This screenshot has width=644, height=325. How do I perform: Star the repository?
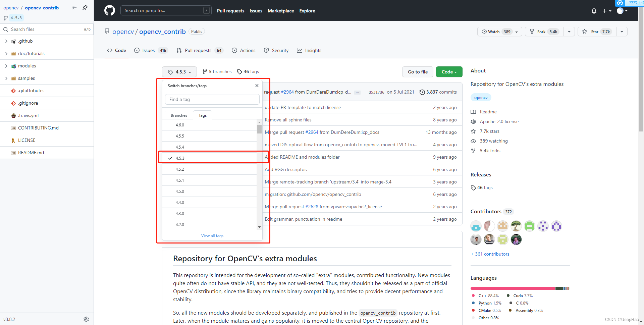tap(597, 32)
